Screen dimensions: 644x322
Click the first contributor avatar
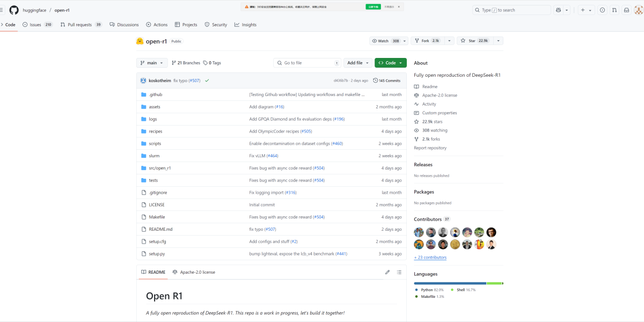tap(419, 232)
